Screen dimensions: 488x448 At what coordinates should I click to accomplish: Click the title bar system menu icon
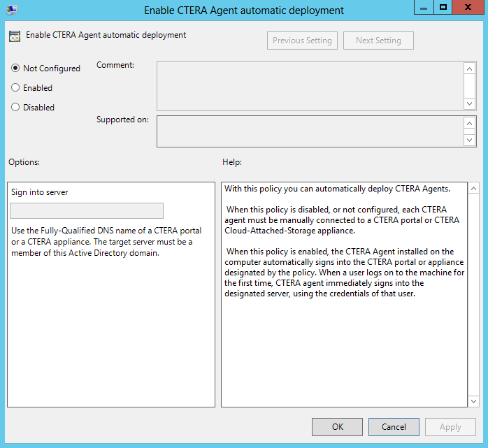pyautogui.click(x=12, y=9)
